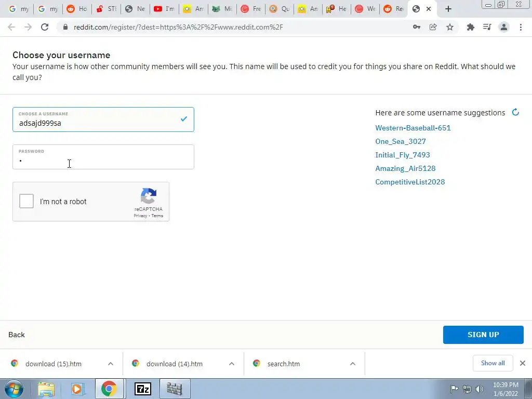
Task: Open download (14).htm file
Action: click(175, 364)
